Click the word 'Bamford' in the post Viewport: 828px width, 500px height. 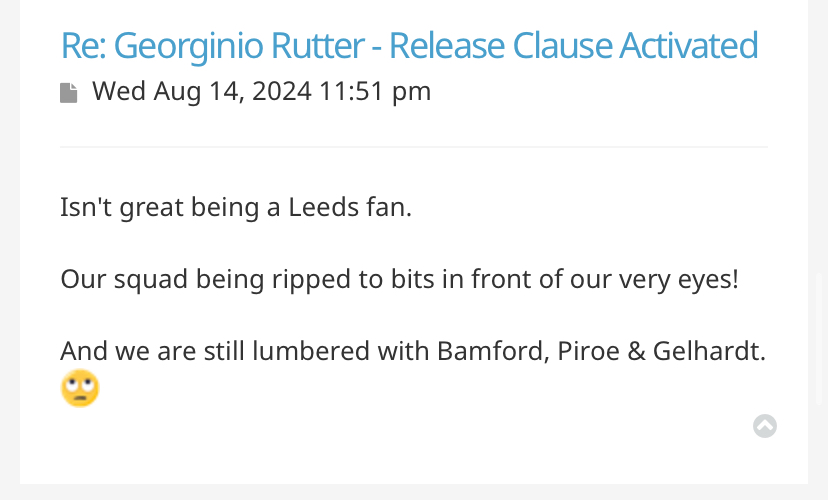pos(493,351)
